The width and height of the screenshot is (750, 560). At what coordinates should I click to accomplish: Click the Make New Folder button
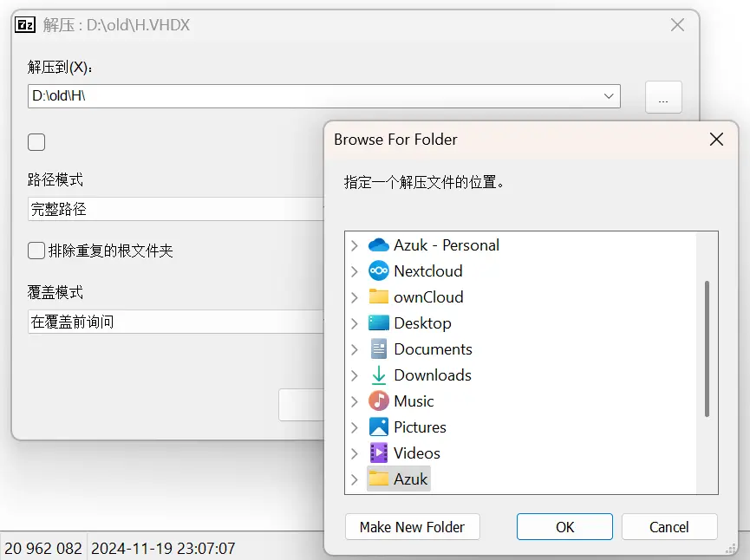[412, 527]
